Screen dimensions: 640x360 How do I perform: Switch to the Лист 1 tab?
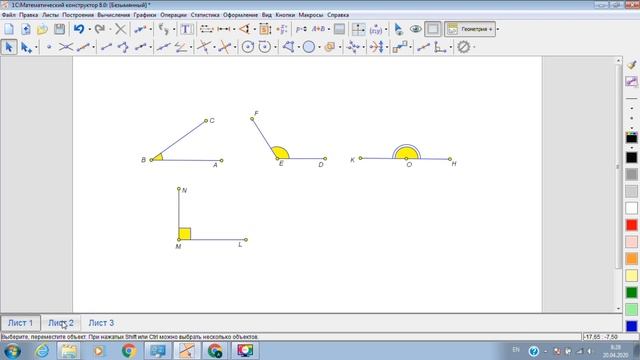click(x=20, y=323)
